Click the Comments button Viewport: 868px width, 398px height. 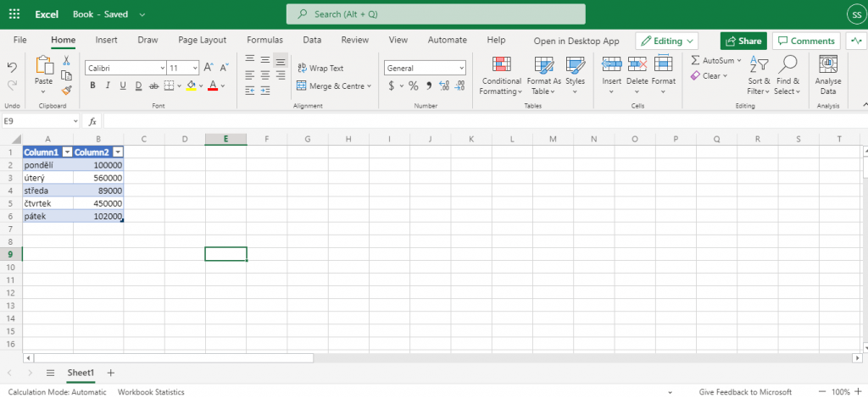pos(806,41)
